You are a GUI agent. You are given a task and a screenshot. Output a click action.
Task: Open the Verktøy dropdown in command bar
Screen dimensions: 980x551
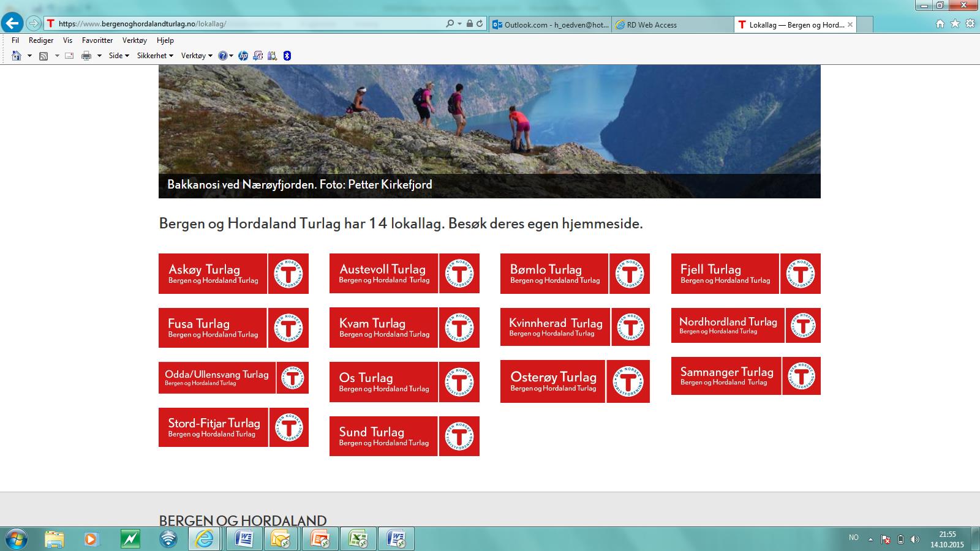coord(197,56)
